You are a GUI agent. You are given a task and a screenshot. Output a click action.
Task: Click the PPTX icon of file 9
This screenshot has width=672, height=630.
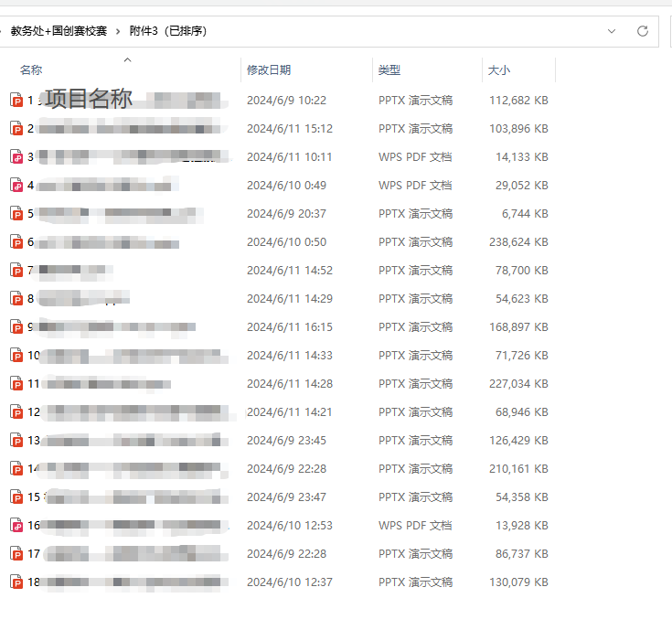click(x=16, y=327)
